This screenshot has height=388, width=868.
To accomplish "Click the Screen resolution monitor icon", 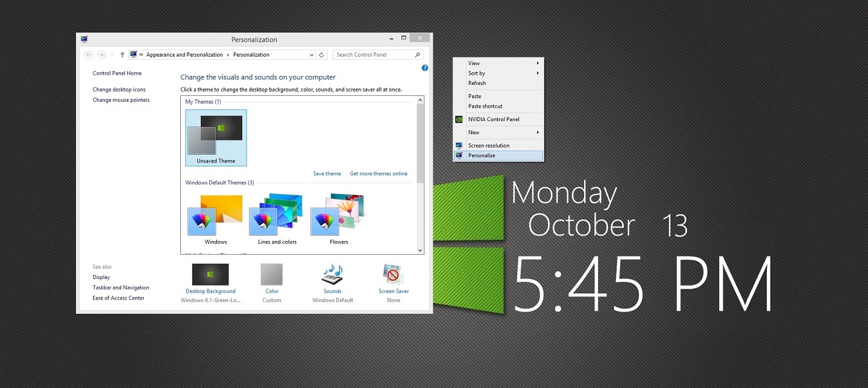I will [459, 146].
